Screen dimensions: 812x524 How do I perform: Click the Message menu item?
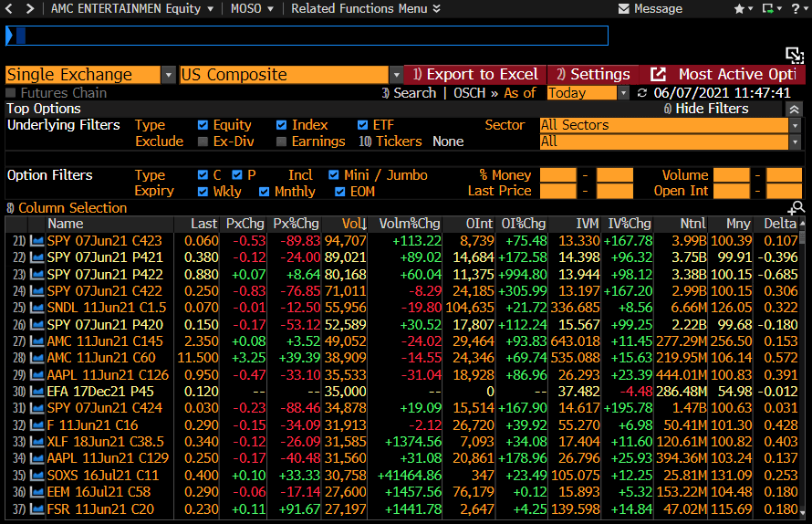click(658, 9)
